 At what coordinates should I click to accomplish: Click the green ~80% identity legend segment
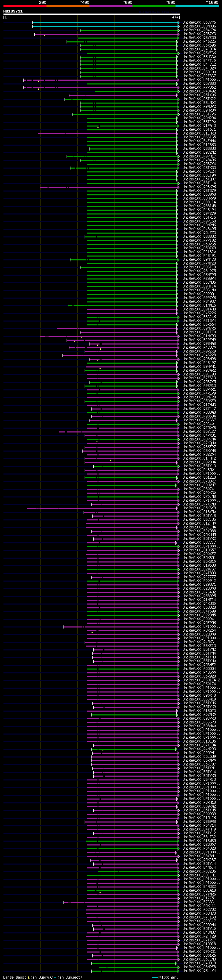tap(154, 7)
